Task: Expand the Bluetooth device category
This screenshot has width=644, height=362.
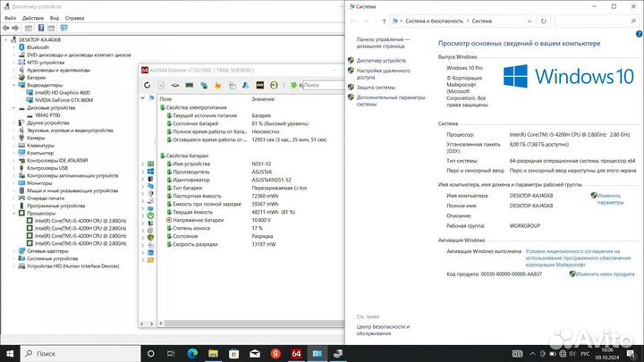Action: click(x=13, y=47)
